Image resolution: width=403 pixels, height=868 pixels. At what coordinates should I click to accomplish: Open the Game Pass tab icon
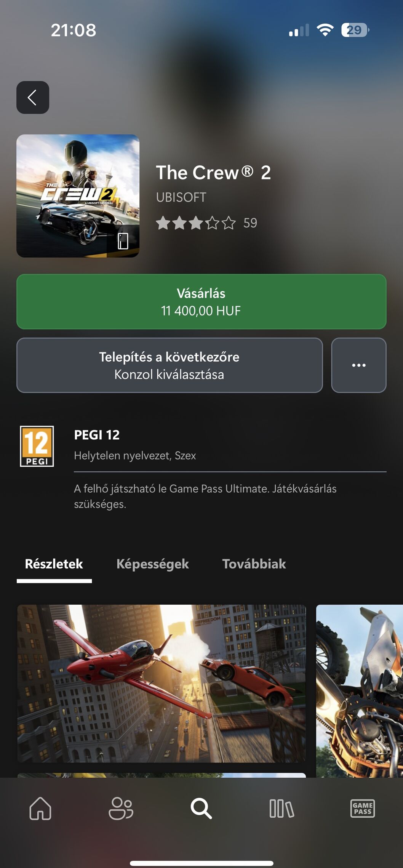(x=362, y=808)
